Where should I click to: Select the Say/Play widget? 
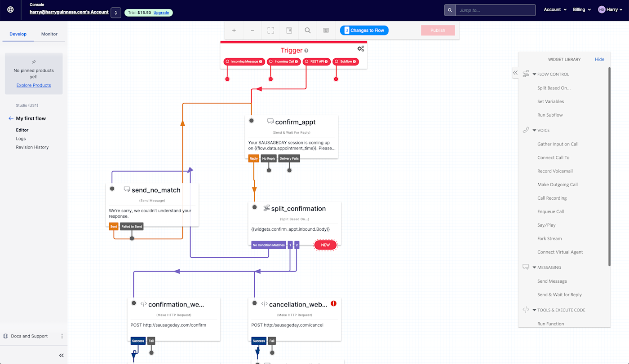546,225
